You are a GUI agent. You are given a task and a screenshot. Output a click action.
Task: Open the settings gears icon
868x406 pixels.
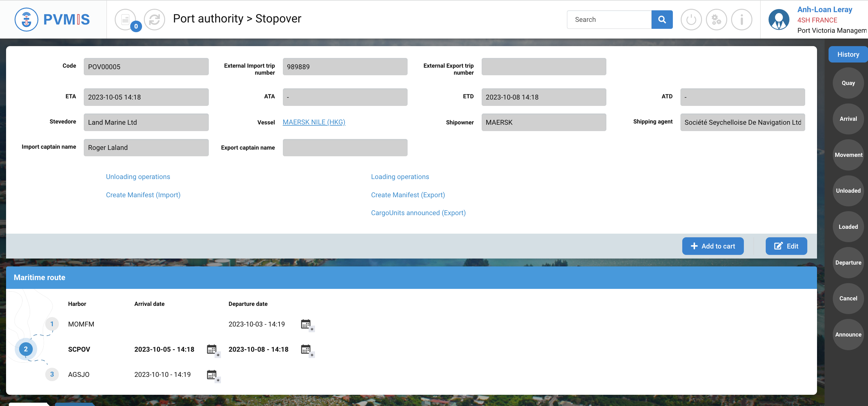(716, 19)
